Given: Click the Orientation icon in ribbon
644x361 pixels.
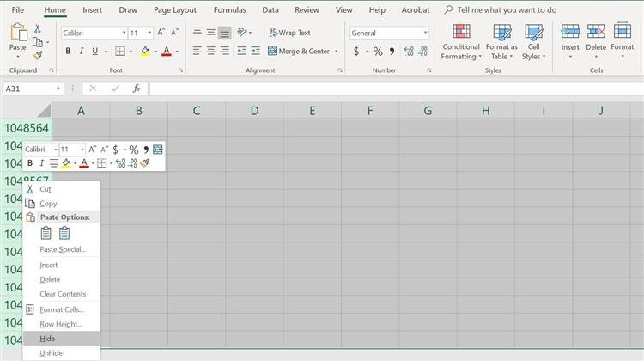Looking at the screenshot, I should [x=242, y=32].
